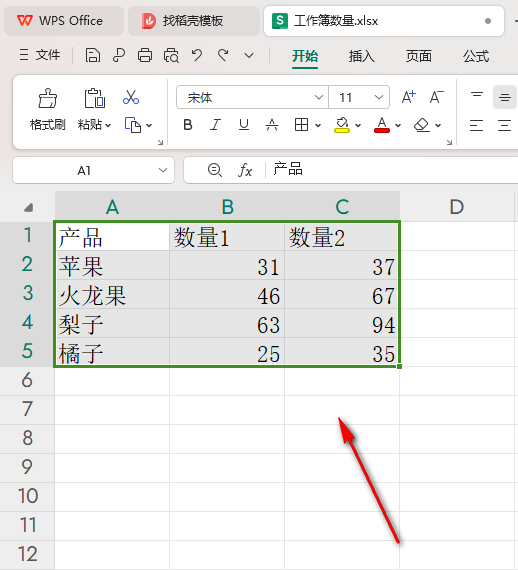This screenshot has width=518, height=570.
Task: Toggle Underline formatting
Action: tap(244, 125)
